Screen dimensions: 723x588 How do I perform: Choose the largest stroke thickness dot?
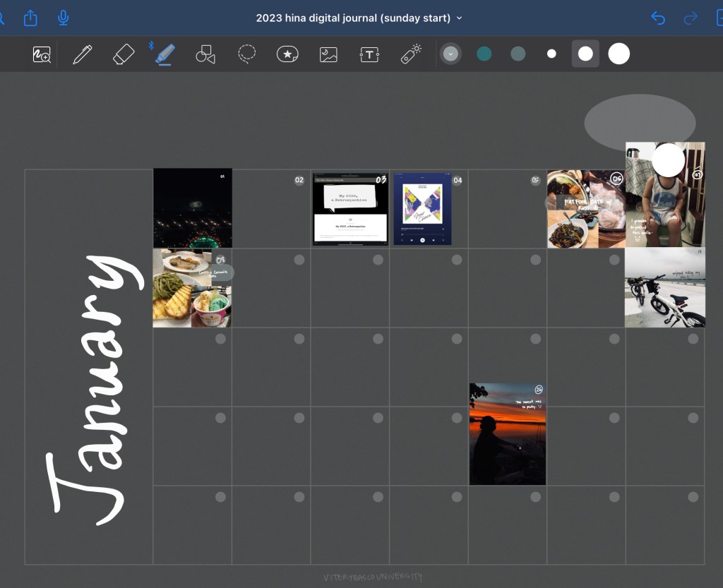[x=619, y=54]
